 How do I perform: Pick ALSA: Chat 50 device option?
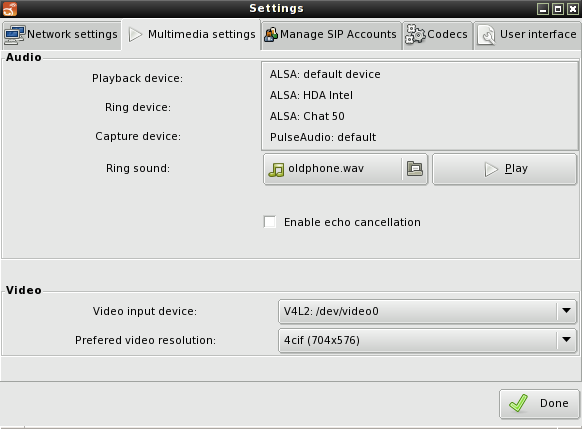point(419,116)
